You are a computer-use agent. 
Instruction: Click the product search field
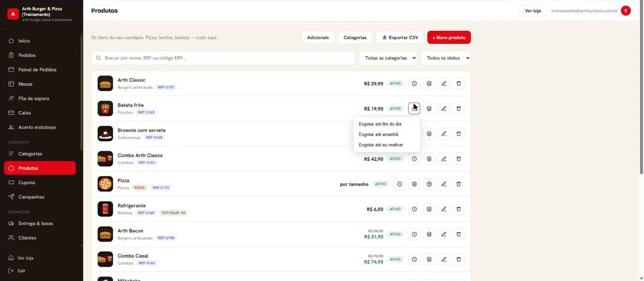(223, 58)
